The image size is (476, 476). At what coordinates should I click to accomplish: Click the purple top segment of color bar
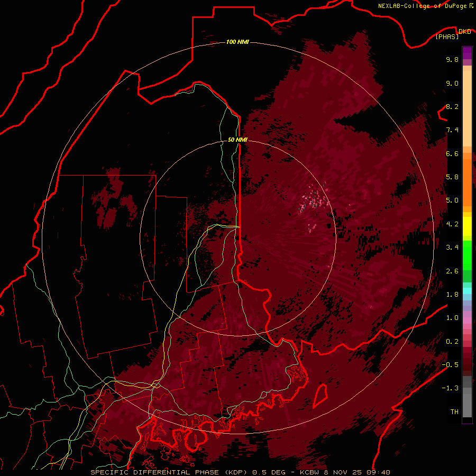coord(467,53)
